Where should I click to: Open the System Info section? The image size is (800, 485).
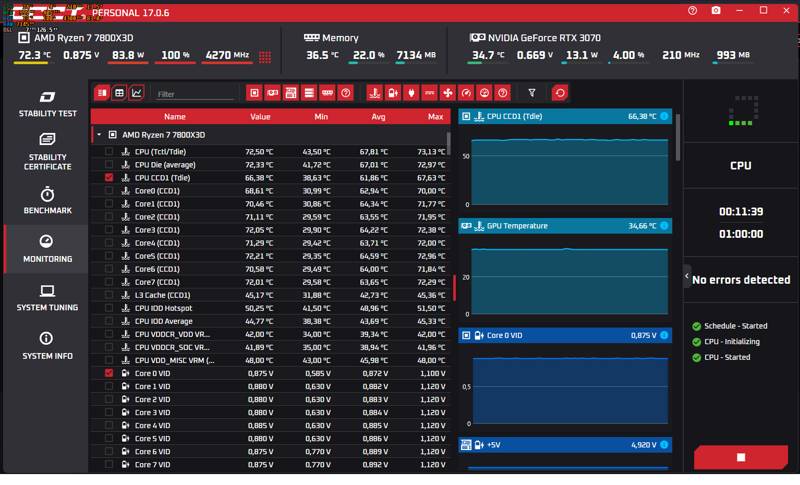tap(47, 346)
